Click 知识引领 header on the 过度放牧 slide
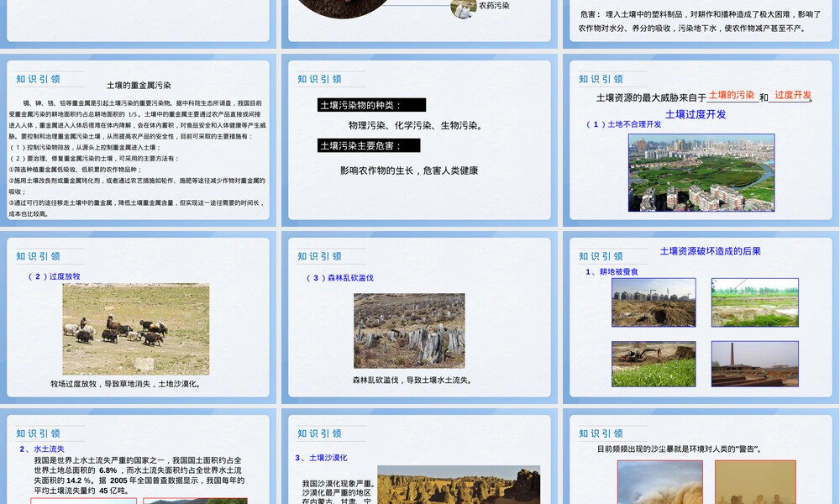The width and height of the screenshot is (840, 504). pos(38,256)
